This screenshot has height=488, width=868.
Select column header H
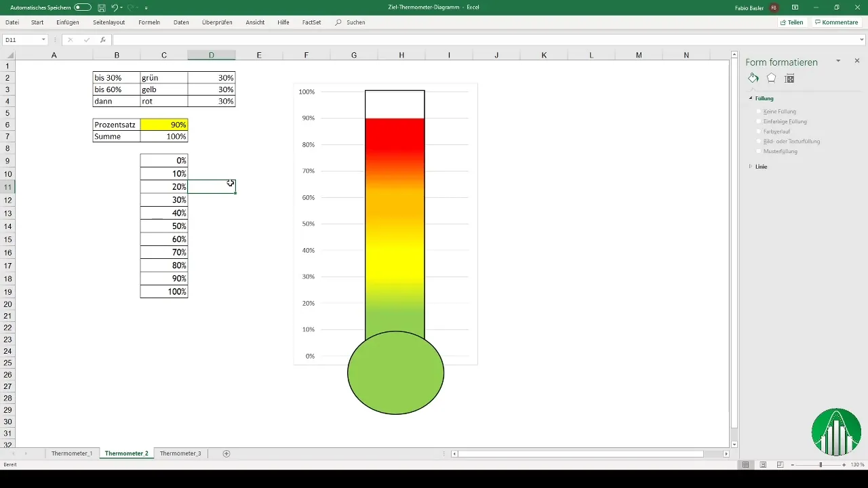[x=401, y=55]
